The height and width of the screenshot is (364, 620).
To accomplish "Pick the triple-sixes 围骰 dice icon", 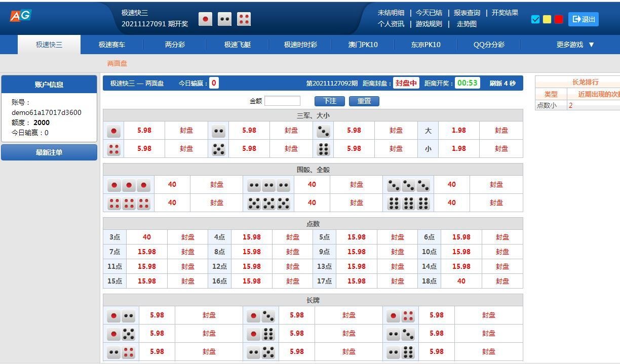I will coord(408,204).
